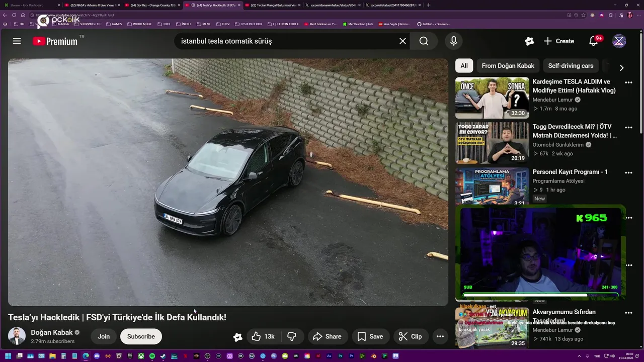The width and height of the screenshot is (644, 362).
Task: Open Togg Devredilecek Mi video thumbnail
Action: coord(492,143)
